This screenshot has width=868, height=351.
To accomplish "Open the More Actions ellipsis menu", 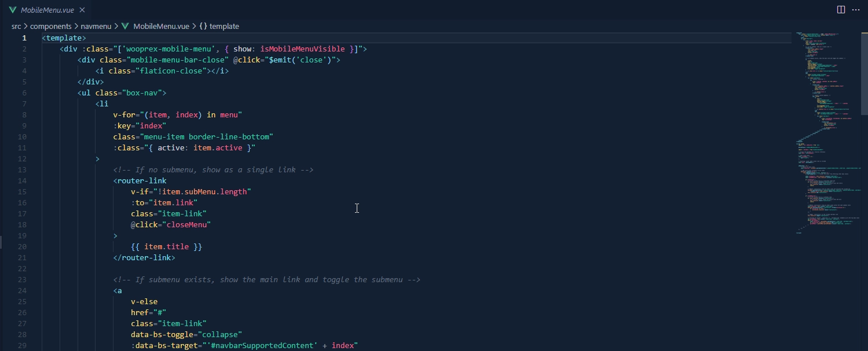I will pyautogui.click(x=856, y=9).
